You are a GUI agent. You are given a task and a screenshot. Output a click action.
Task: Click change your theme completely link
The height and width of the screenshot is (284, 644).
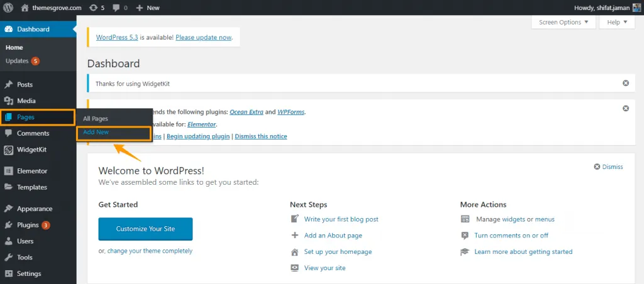[150, 251]
